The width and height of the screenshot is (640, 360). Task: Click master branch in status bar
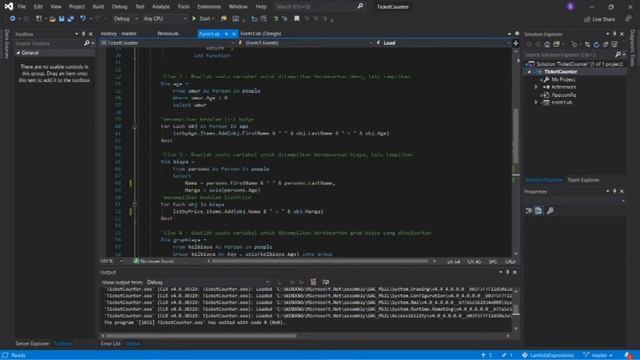pos(598,355)
